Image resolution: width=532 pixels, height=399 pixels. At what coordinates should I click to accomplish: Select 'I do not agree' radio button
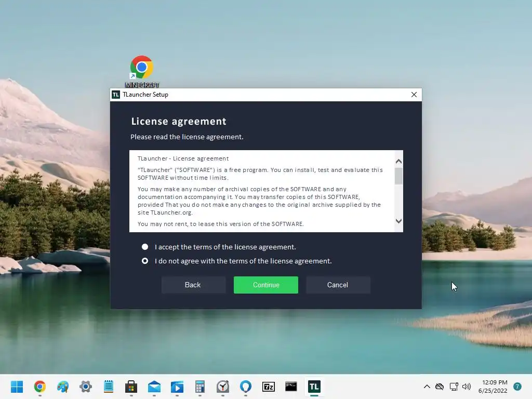tap(145, 261)
